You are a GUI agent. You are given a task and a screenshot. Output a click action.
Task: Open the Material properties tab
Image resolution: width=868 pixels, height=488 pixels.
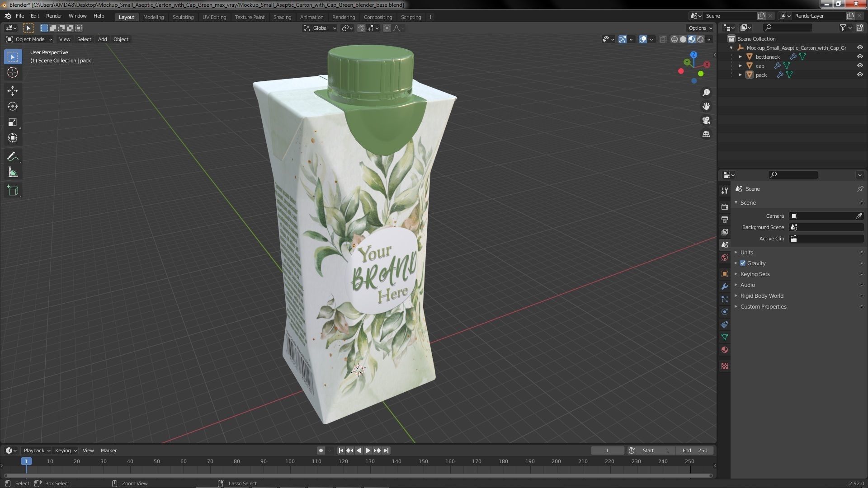(725, 350)
